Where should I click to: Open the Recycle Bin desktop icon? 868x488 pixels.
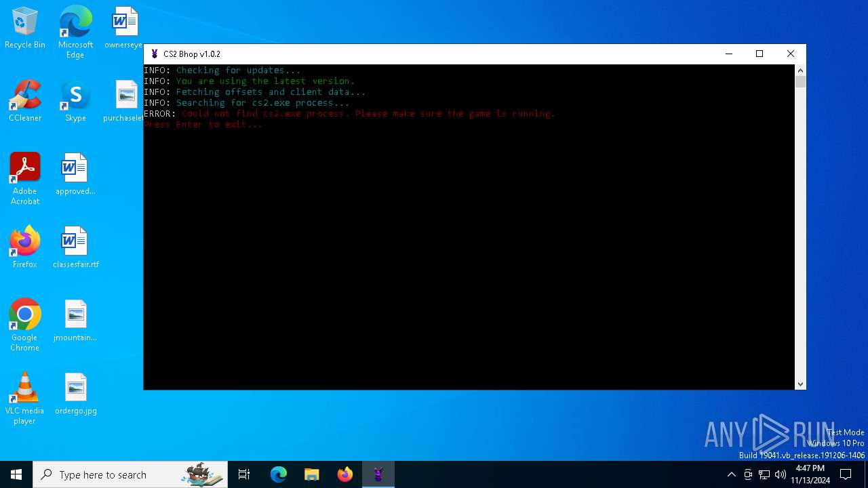[x=25, y=28]
